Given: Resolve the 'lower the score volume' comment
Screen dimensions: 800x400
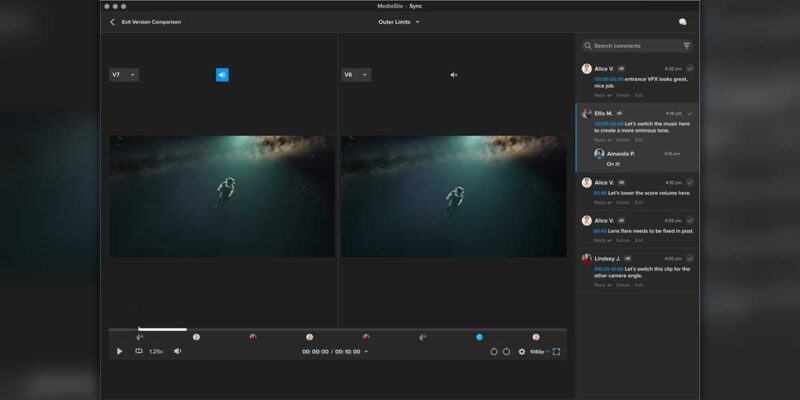Looking at the screenshot, I should click(x=690, y=182).
